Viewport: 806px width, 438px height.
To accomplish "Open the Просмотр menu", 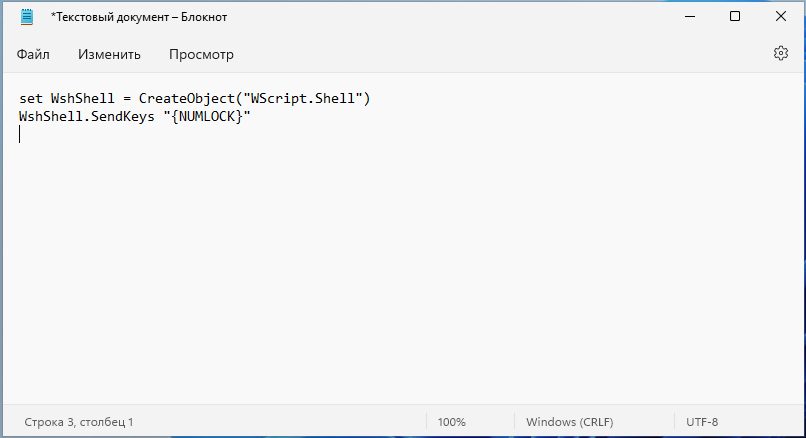I will pos(201,54).
